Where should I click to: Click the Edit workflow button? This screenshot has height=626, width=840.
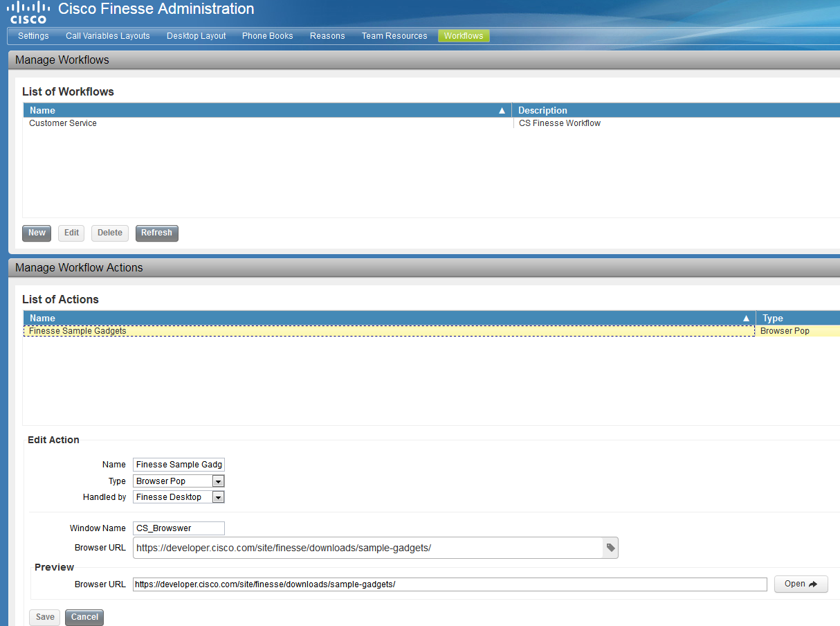71,233
